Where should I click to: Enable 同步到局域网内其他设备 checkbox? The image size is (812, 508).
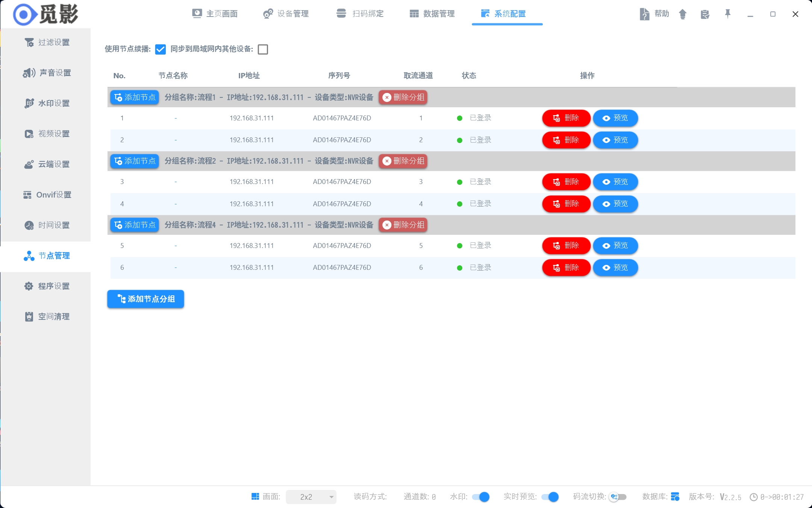[x=263, y=49]
